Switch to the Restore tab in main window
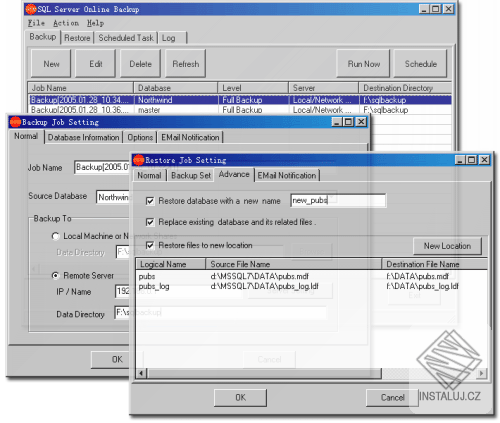 pyautogui.click(x=77, y=38)
